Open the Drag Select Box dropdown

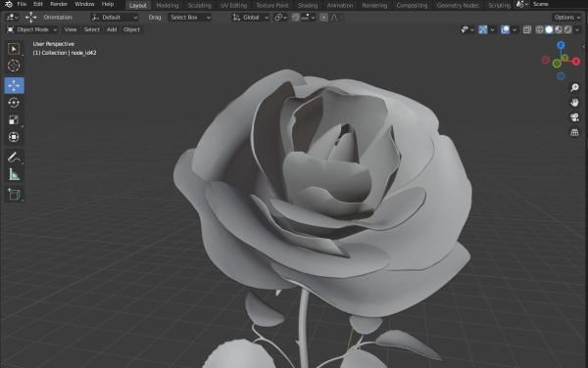tap(189, 18)
